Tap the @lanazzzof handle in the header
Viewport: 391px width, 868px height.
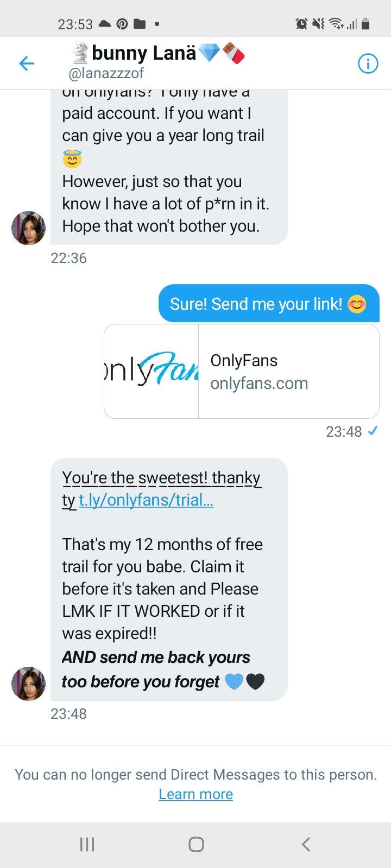coord(106,73)
